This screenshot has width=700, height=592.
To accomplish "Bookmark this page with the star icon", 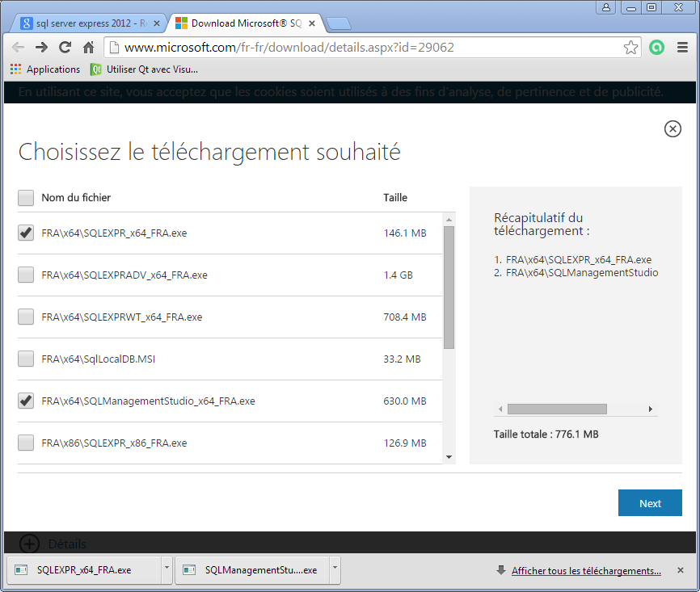I will 630,48.
